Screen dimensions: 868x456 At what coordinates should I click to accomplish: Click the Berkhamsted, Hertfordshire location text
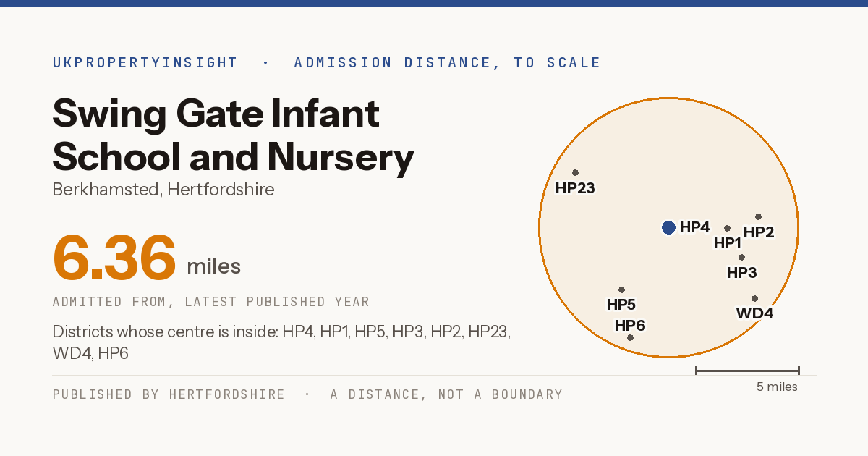[163, 190]
